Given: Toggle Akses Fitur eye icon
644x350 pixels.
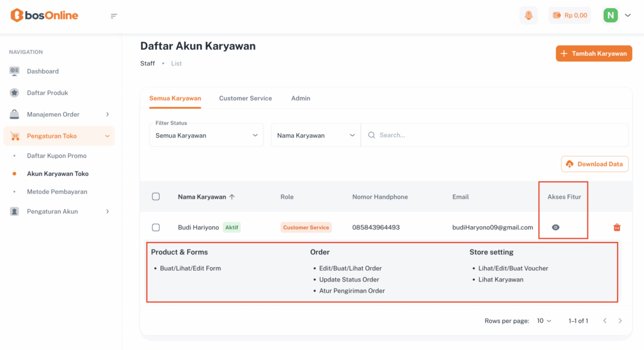Looking at the screenshot, I should [555, 227].
